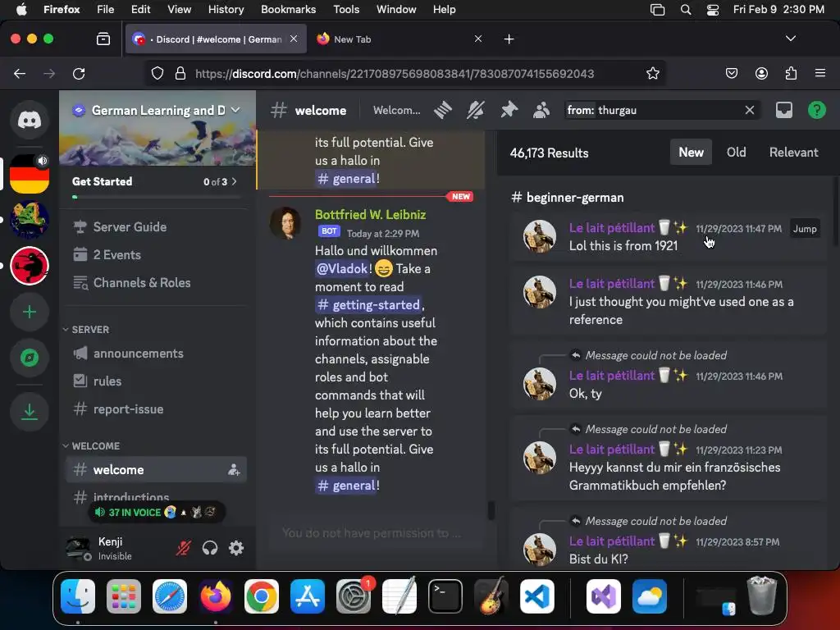This screenshot has width=840, height=630.
Task: Reload the current page
Action: point(79,73)
